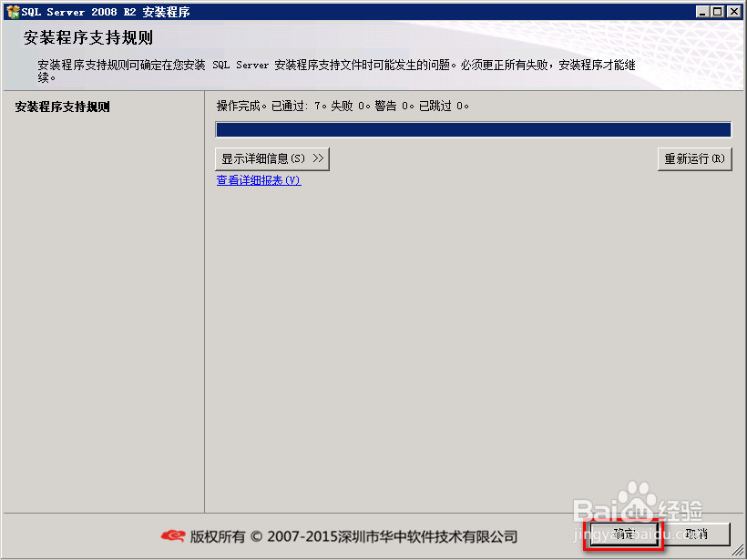Click the 重新运行(R) button
Image resolution: width=747 pixels, height=560 pixels.
(x=694, y=158)
